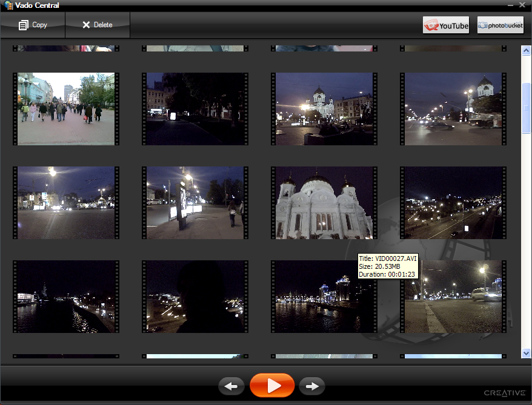Click the scrollbar up arrow
Image resolution: width=532 pixels, height=405 pixels.
coord(526,51)
